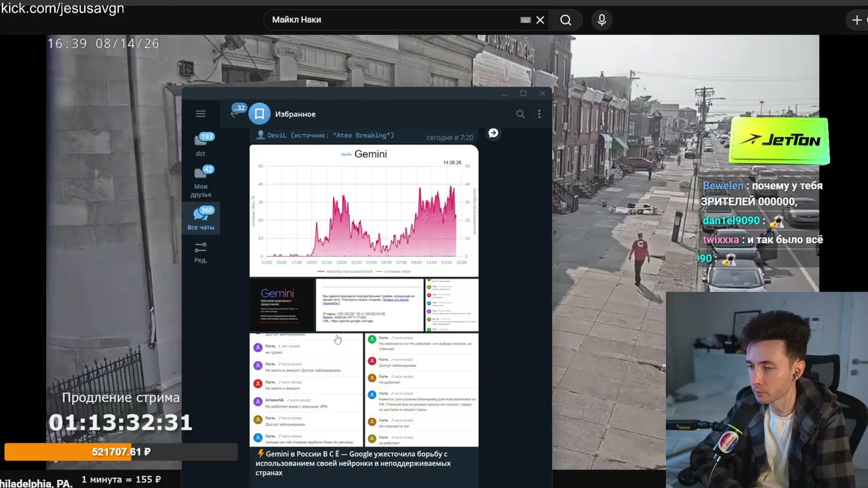
Task: Open the Gemini outage chart image
Action: point(364,211)
